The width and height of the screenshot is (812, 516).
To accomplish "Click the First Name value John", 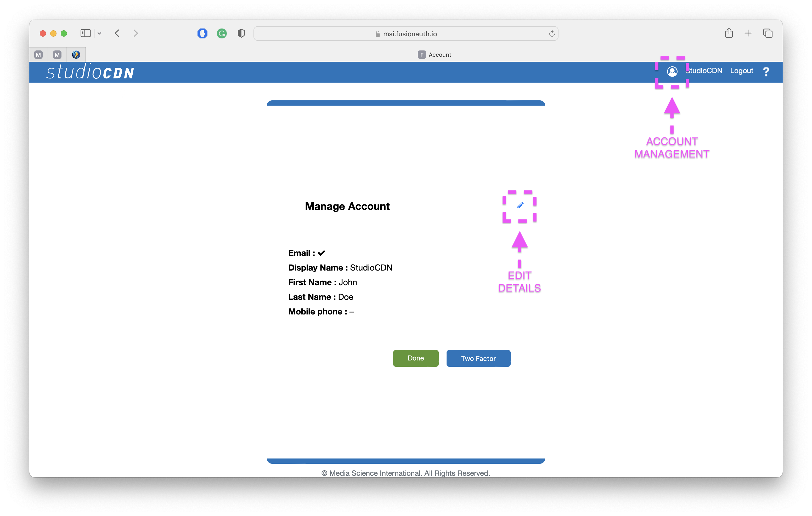I will (x=348, y=282).
